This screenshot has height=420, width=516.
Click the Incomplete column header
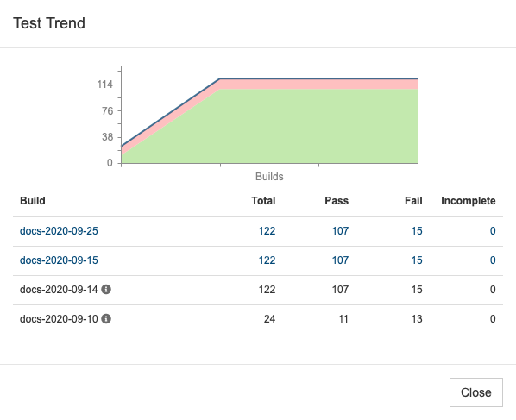tap(469, 201)
